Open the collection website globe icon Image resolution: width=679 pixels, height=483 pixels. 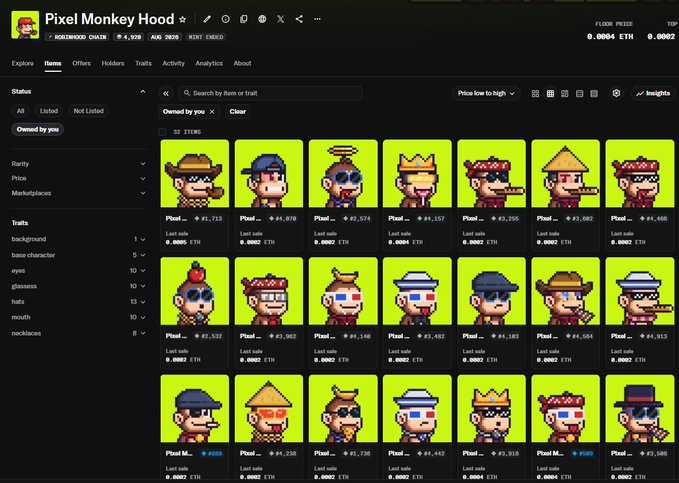point(262,19)
